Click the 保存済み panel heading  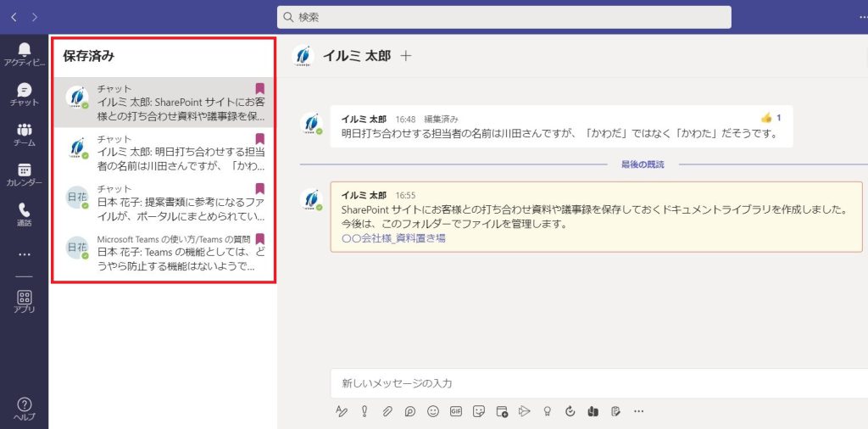click(x=88, y=56)
